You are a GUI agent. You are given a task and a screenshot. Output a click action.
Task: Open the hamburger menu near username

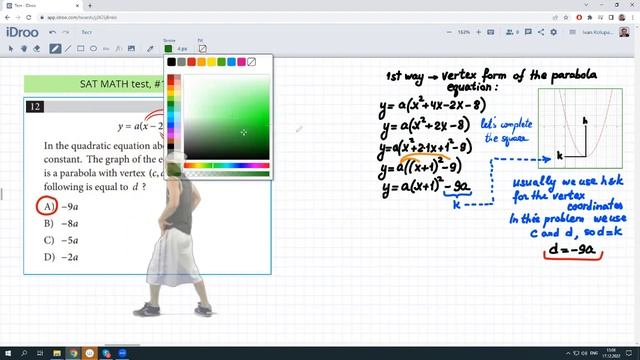(x=573, y=32)
